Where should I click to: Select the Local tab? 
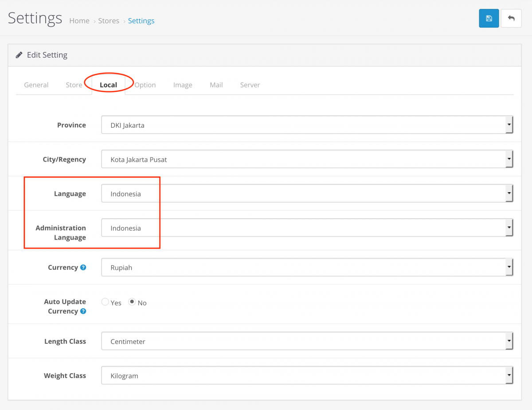point(109,85)
